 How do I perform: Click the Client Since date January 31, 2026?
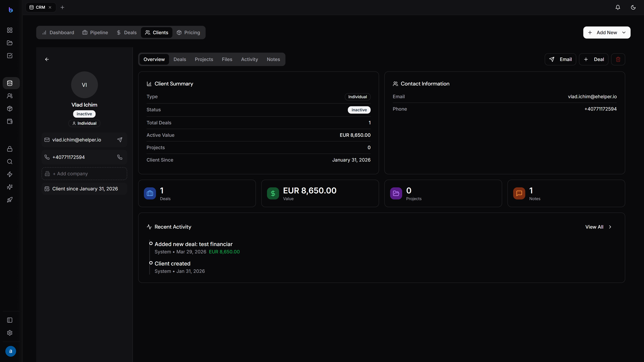click(x=351, y=160)
